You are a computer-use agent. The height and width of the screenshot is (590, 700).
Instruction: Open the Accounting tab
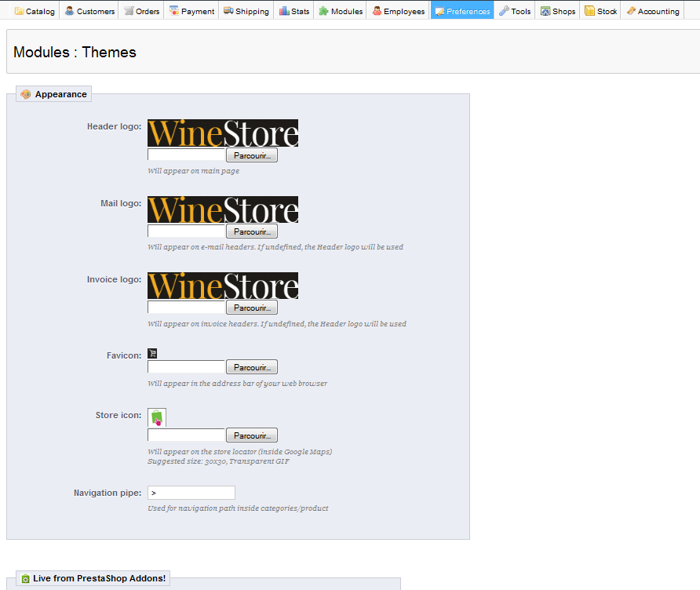653,11
